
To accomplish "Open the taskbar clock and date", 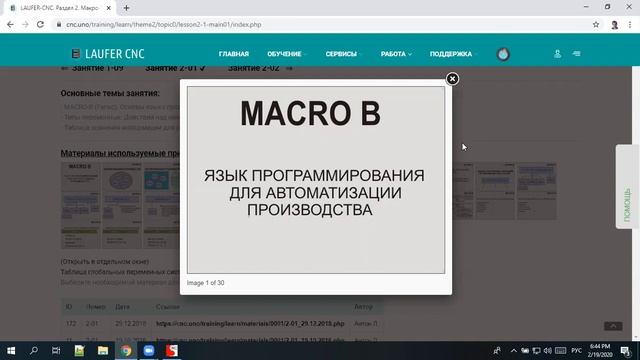I will 600,351.
